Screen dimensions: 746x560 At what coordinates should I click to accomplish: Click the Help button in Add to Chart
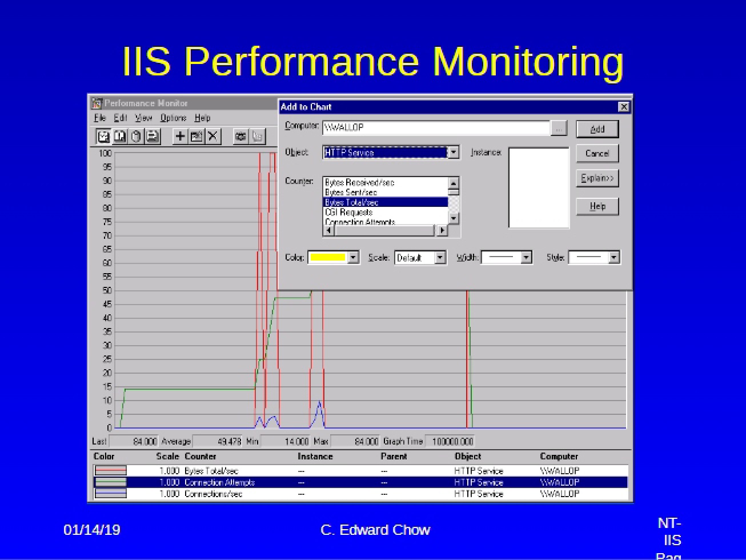point(597,206)
